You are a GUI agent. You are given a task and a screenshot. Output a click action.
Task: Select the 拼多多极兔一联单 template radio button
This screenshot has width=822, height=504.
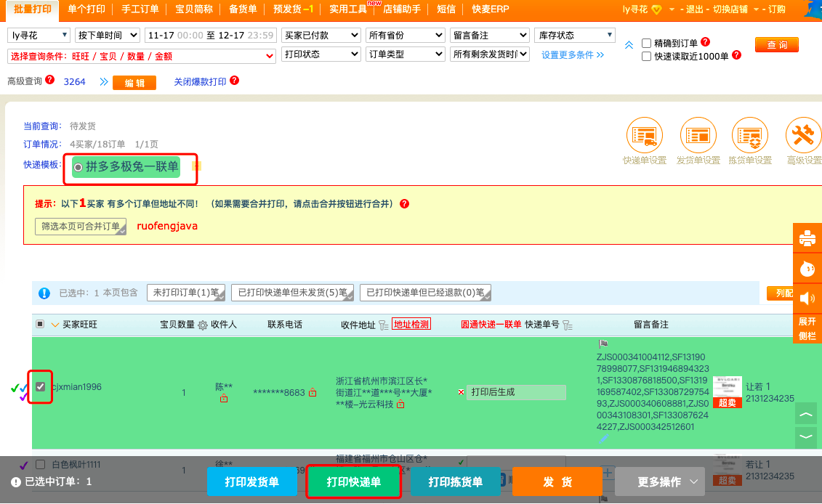78,167
